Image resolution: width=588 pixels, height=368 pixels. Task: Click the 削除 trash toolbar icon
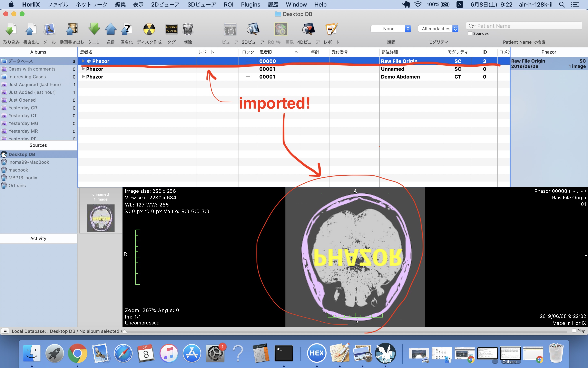tap(188, 30)
